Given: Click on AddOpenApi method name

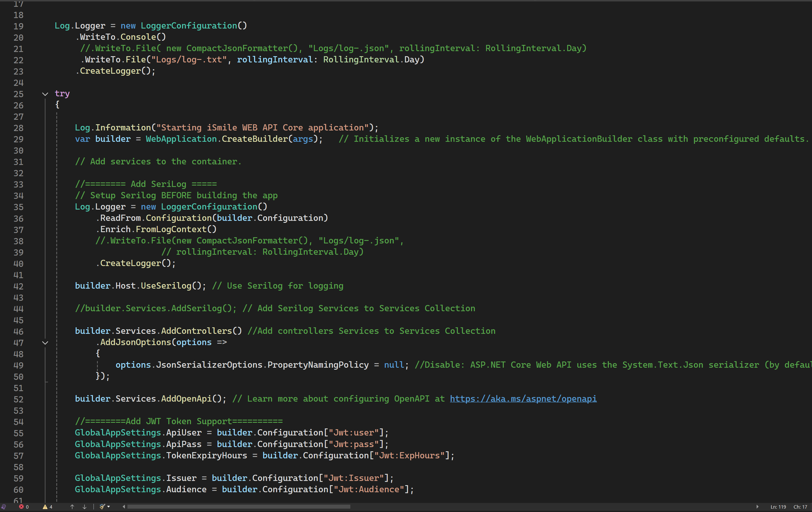Looking at the screenshot, I should [186, 399].
